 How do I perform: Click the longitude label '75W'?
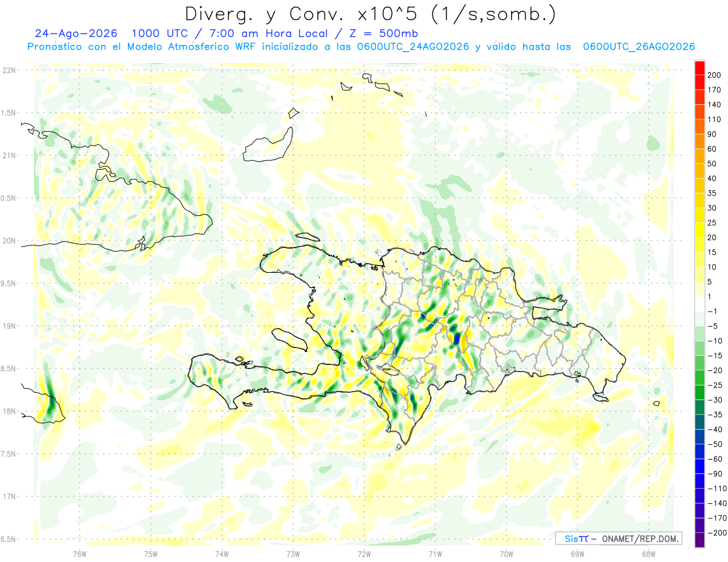[x=151, y=554]
